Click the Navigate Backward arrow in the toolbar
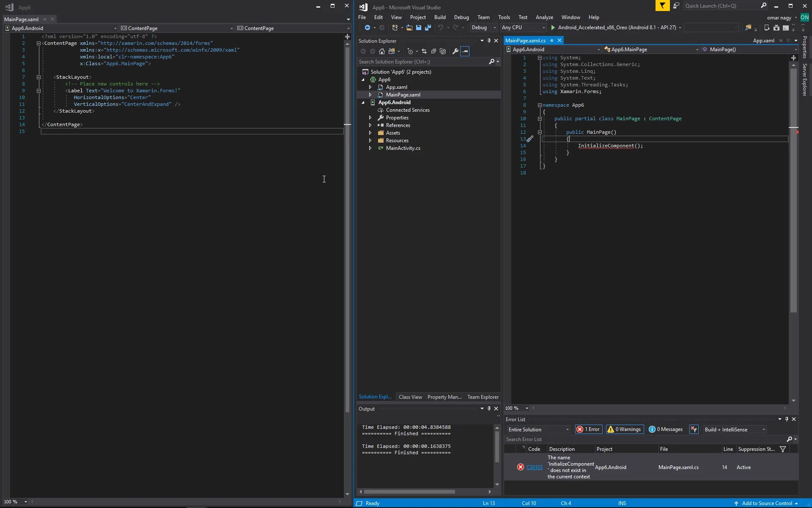The image size is (812, 508). tap(367, 28)
